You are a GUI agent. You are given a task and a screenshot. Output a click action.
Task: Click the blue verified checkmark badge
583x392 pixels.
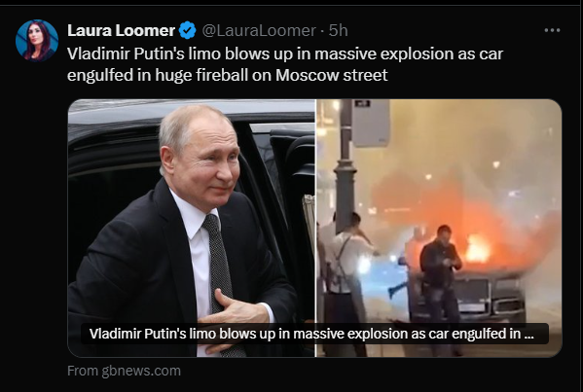[188, 30]
